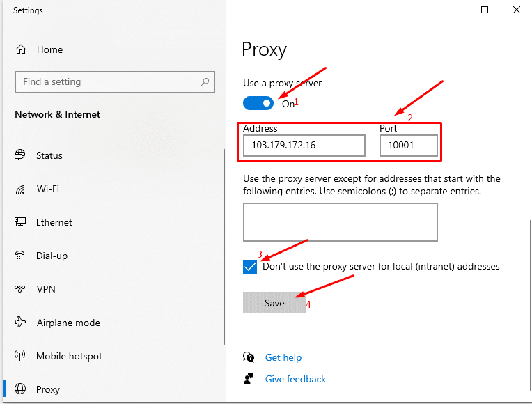
Task: Click the Save button
Action: click(x=274, y=303)
